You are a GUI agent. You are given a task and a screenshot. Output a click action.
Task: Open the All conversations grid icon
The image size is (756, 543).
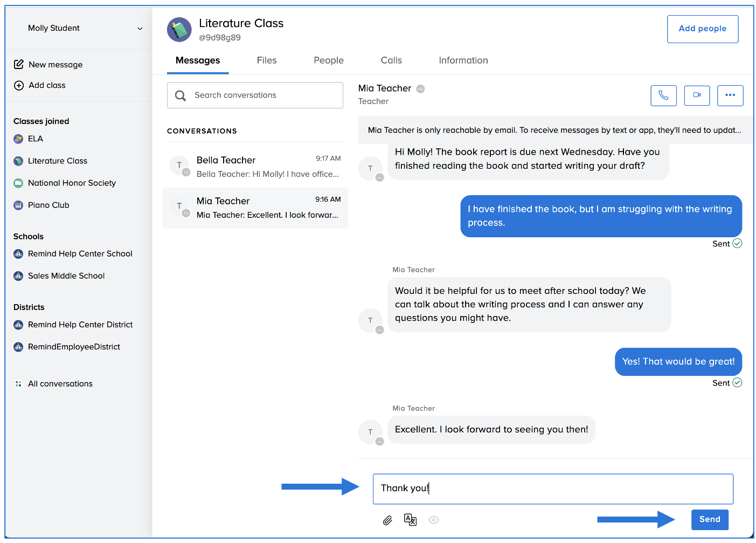tap(19, 383)
